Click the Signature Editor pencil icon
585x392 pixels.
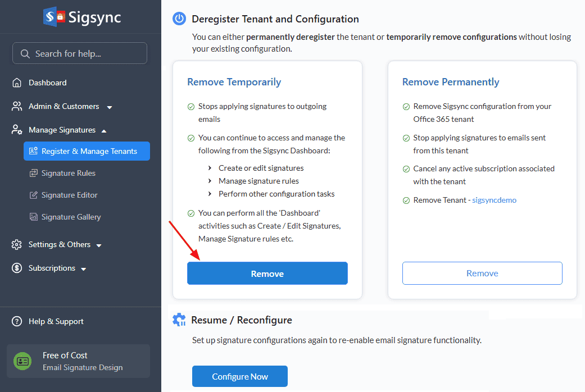pyautogui.click(x=33, y=195)
